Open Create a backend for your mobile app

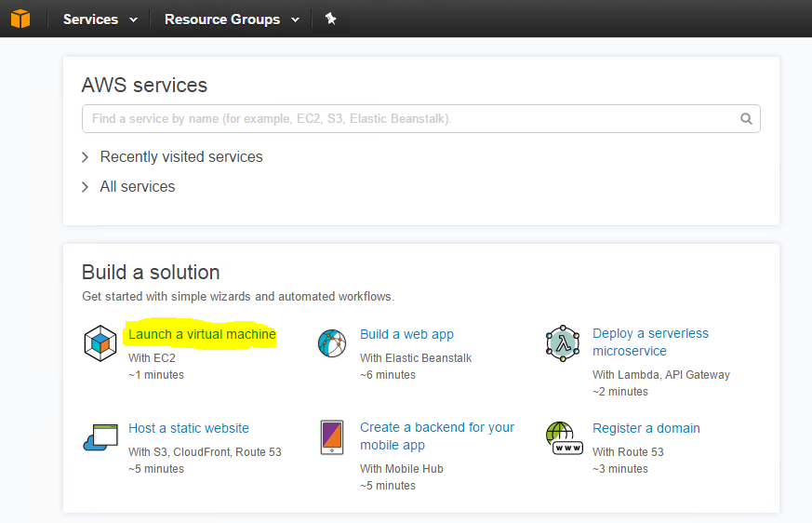[437, 436]
